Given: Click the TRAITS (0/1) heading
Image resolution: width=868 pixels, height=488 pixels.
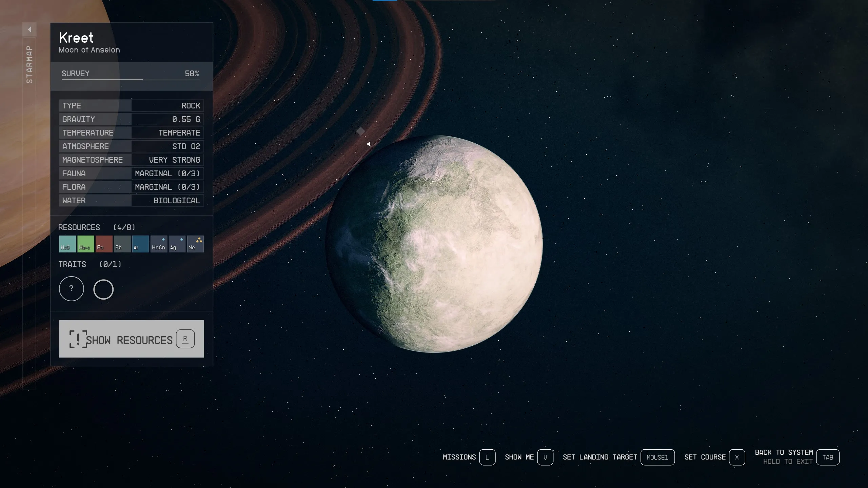Looking at the screenshot, I should click(90, 264).
